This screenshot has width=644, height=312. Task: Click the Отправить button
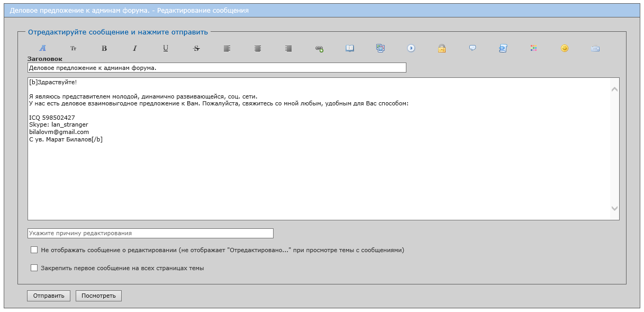click(x=49, y=296)
